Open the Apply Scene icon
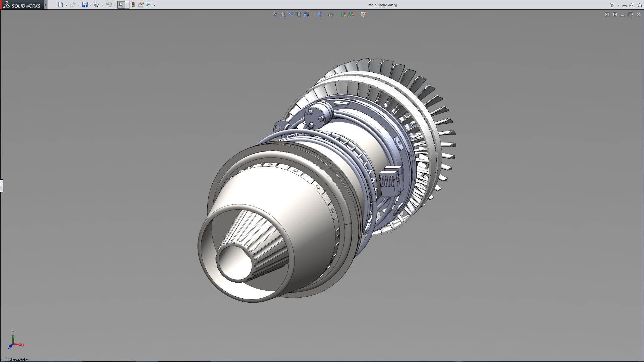This screenshot has height=362, width=644. pos(351,14)
